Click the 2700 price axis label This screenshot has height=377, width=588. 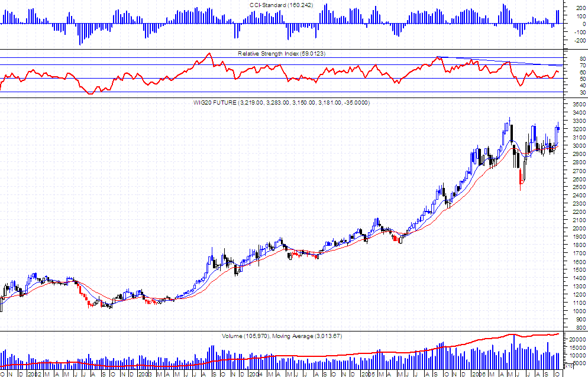580,171
